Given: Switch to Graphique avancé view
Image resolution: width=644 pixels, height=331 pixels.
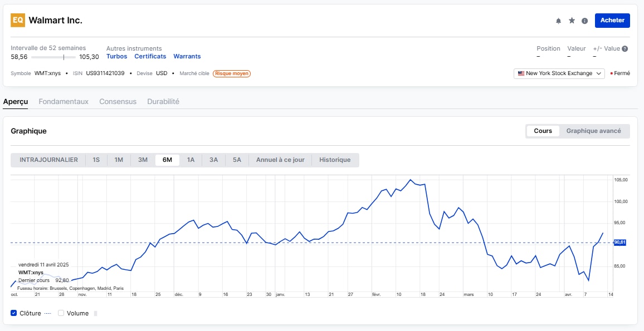Looking at the screenshot, I should pos(593,131).
